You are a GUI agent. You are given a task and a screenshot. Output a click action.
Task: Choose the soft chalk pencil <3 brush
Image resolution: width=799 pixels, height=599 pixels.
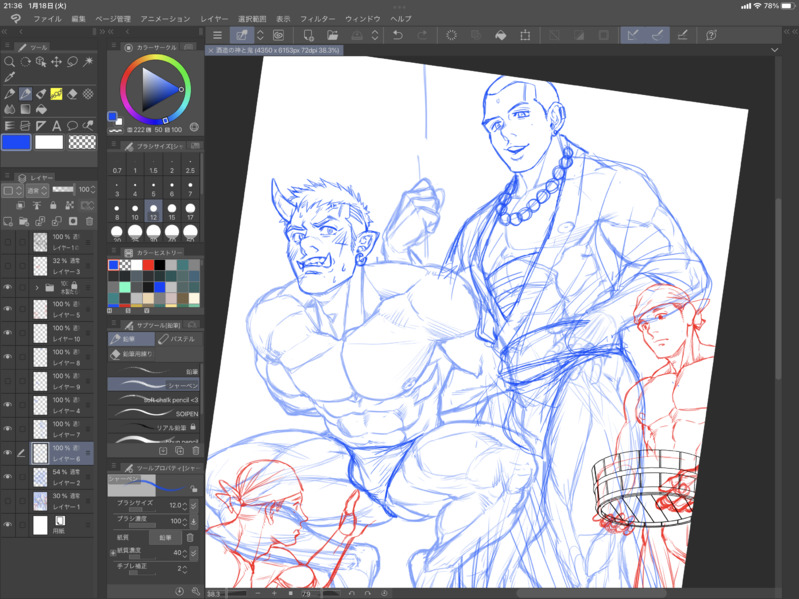pyautogui.click(x=153, y=399)
